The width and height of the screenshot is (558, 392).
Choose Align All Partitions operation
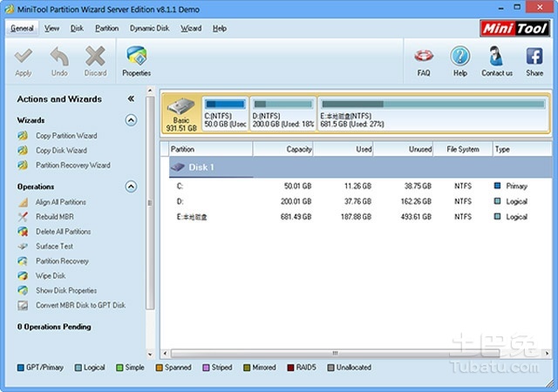click(60, 202)
